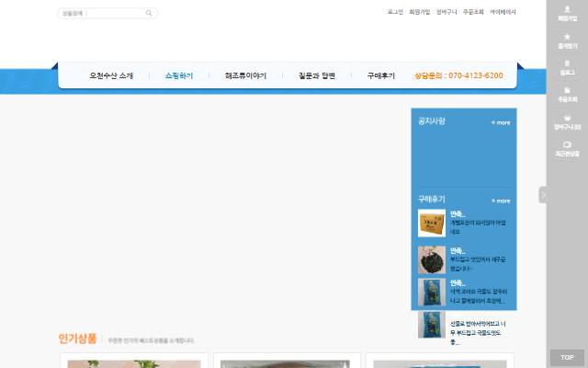Open the 마이페이지 link
Screen dimensions: 588x368
point(503,12)
